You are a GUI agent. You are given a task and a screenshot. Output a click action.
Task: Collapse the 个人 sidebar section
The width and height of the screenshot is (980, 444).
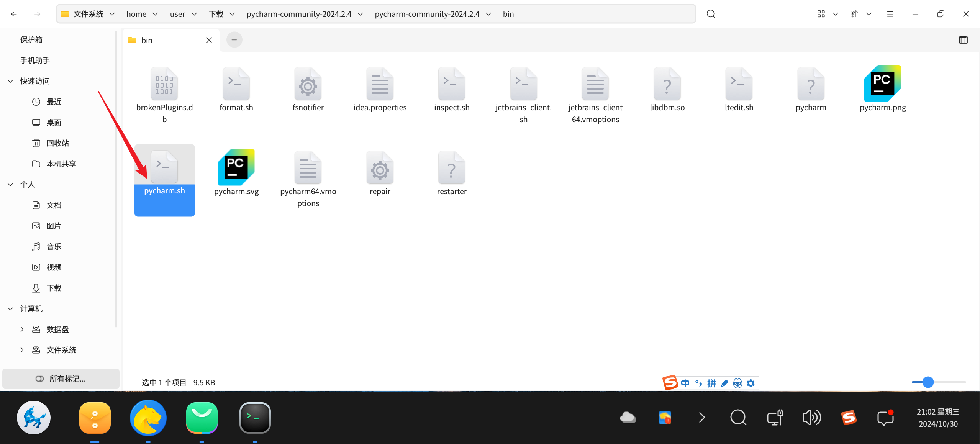coord(10,185)
